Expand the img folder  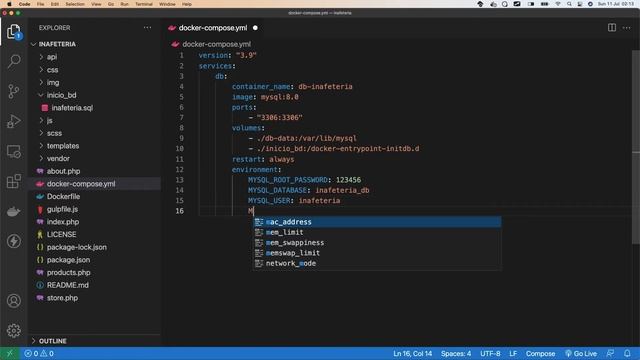[x=53, y=82]
